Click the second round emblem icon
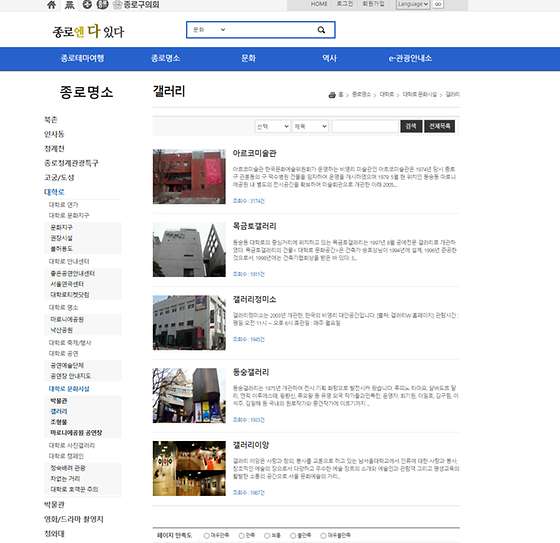 [x=102, y=4]
